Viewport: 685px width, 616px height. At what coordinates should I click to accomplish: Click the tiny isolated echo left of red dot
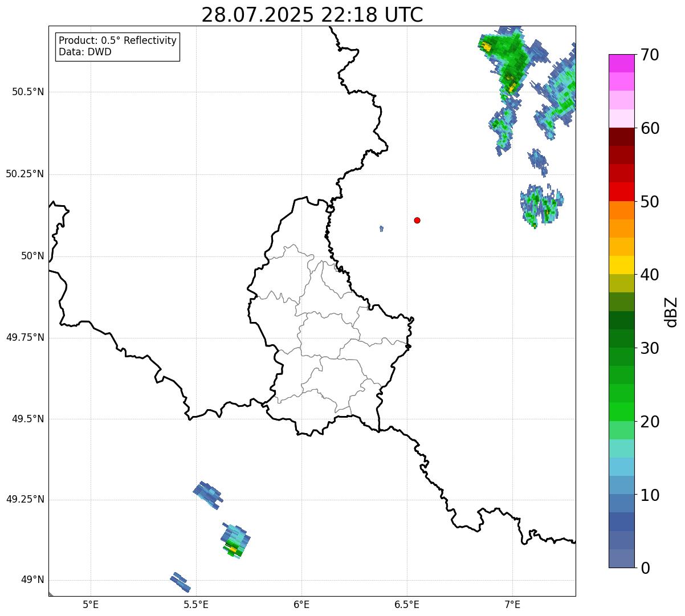point(381,229)
